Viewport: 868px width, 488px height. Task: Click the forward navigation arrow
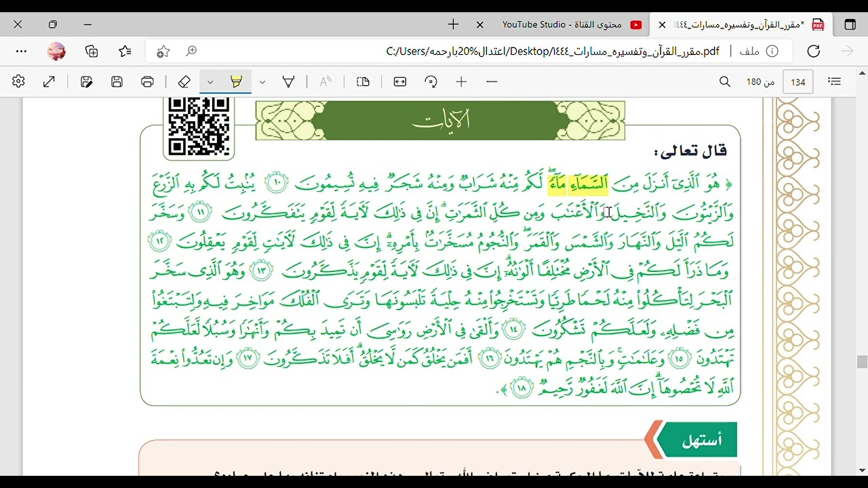coord(847,51)
